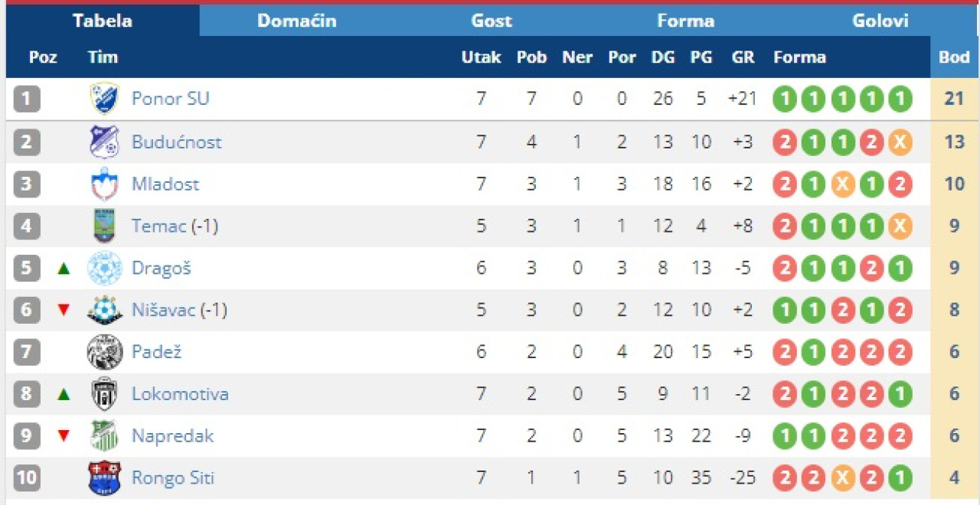Open the Gost tab

click(491, 21)
